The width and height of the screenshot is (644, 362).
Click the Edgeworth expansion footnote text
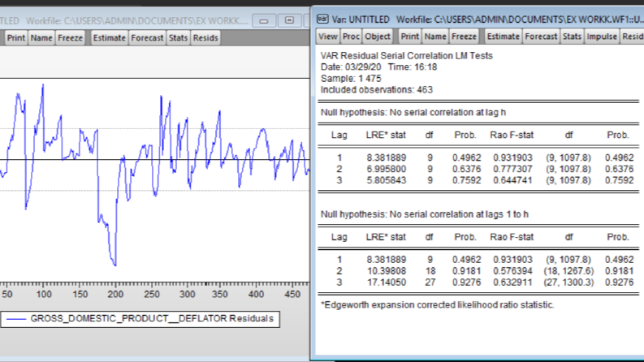437,305
